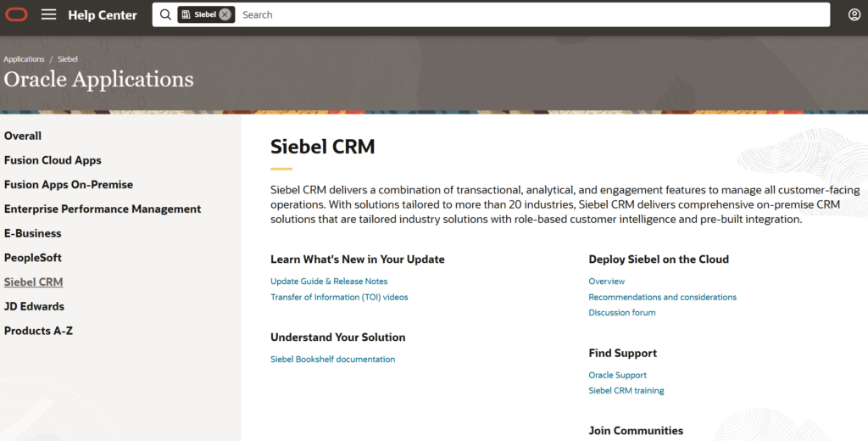Select Overall in the sidebar
The height and width of the screenshot is (441, 868).
pyautogui.click(x=23, y=136)
